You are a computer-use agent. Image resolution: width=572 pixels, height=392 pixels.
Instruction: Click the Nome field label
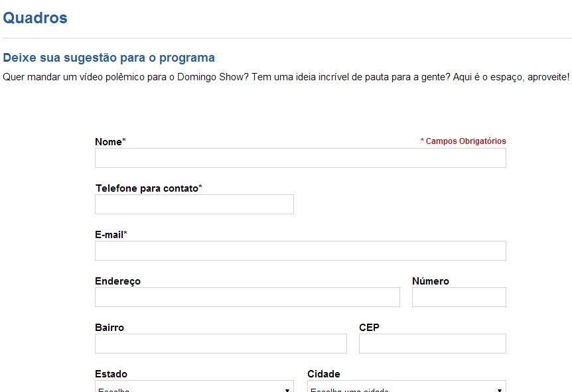click(x=109, y=142)
